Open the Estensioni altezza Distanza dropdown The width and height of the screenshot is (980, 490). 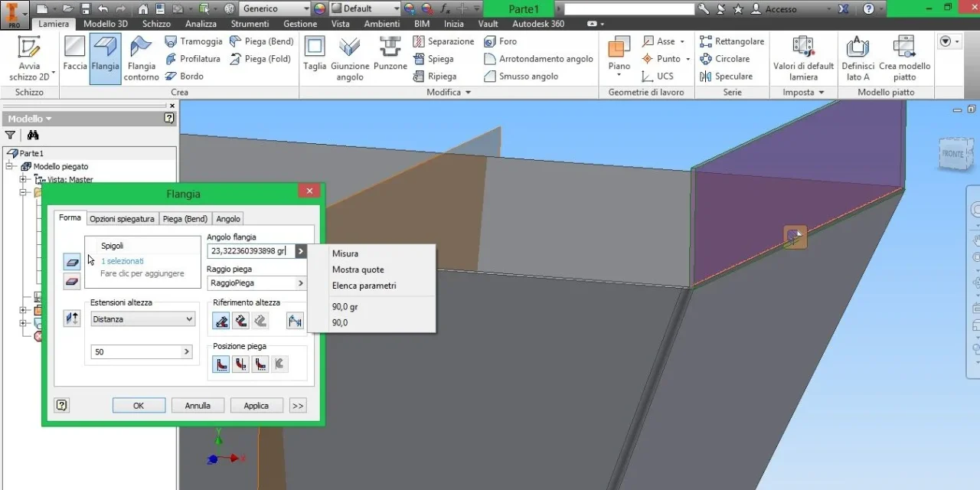tap(142, 319)
